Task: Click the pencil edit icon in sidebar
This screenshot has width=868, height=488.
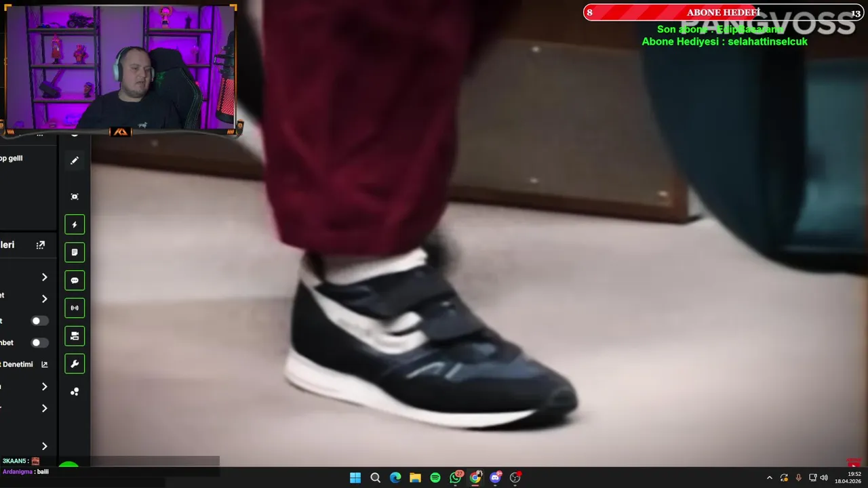Action: pyautogui.click(x=75, y=161)
